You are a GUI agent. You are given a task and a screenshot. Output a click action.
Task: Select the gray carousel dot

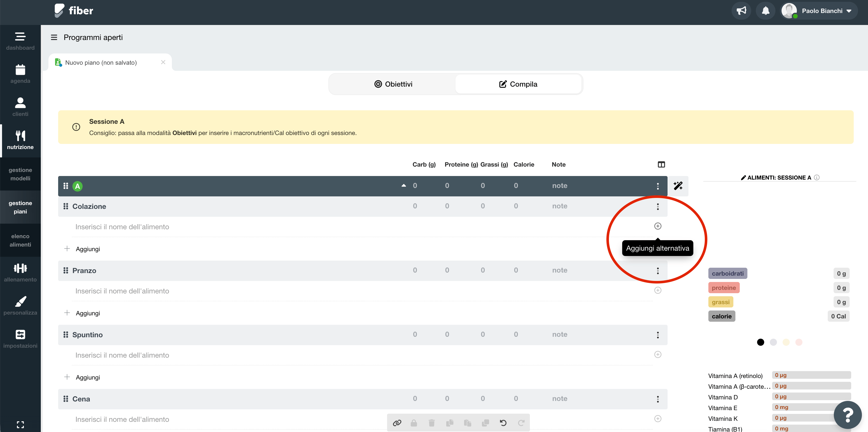click(x=773, y=342)
